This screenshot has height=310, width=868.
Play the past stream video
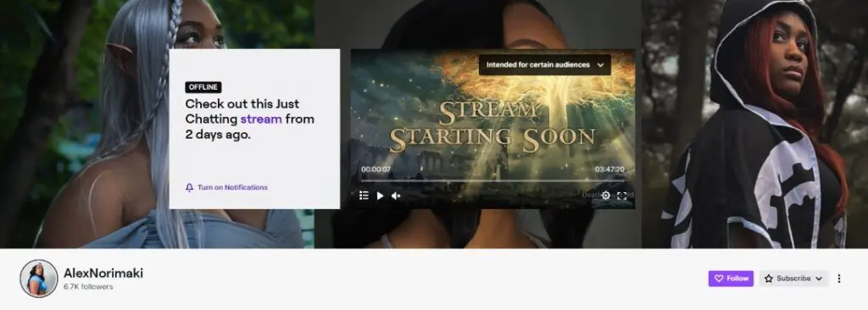click(x=380, y=196)
